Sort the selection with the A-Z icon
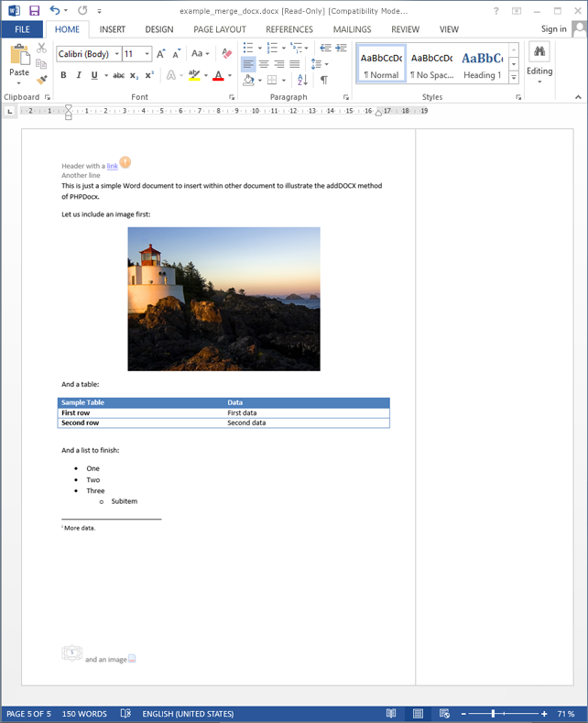The image size is (588, 723). 302,80
